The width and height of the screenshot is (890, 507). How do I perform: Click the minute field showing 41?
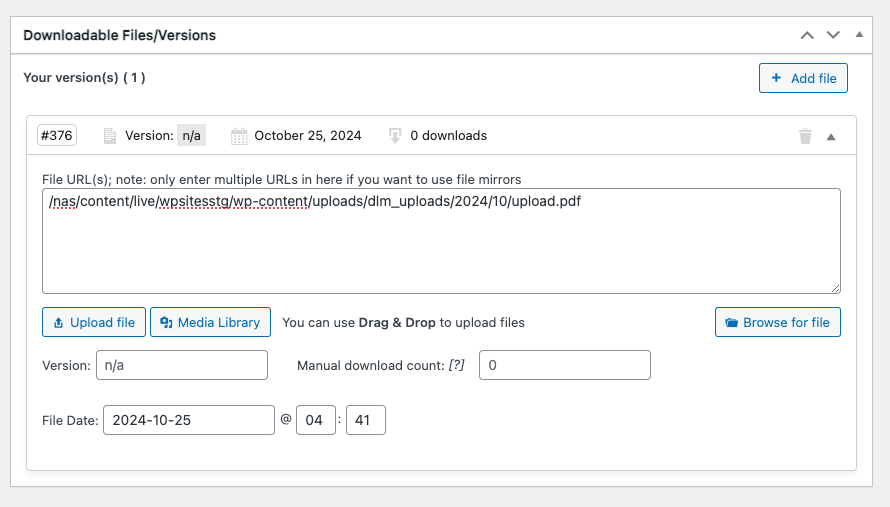365,420
